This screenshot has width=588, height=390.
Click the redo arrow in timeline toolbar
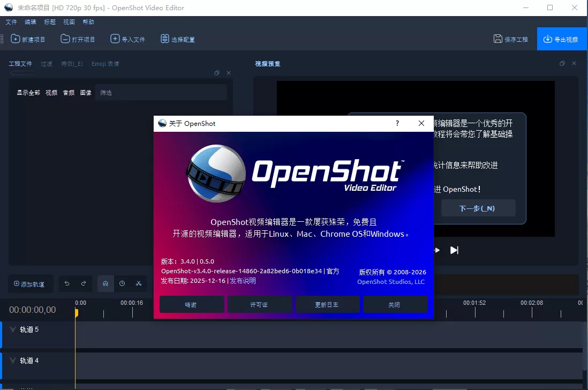click(x=84, y=283)
